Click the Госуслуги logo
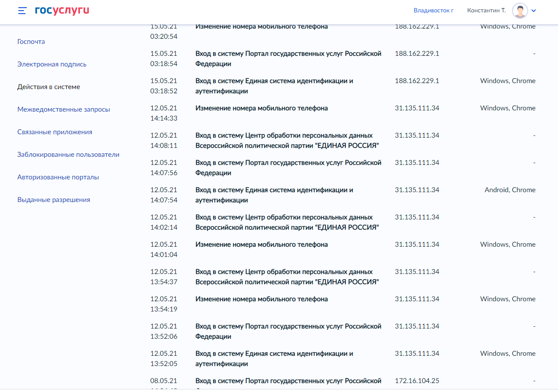 pyautogui.click(x=62, y=11)
